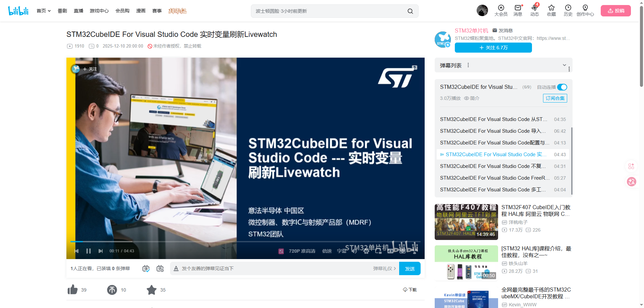This screenshot has width=644, height=308.
Task: Toggle 简介 collection description visibility
Action: (x=472, y=98)
